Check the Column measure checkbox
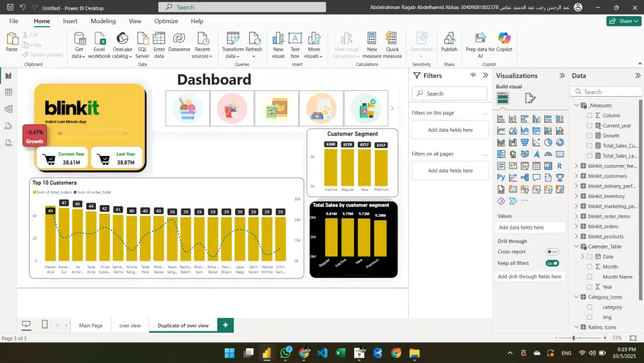 (589, 115)
